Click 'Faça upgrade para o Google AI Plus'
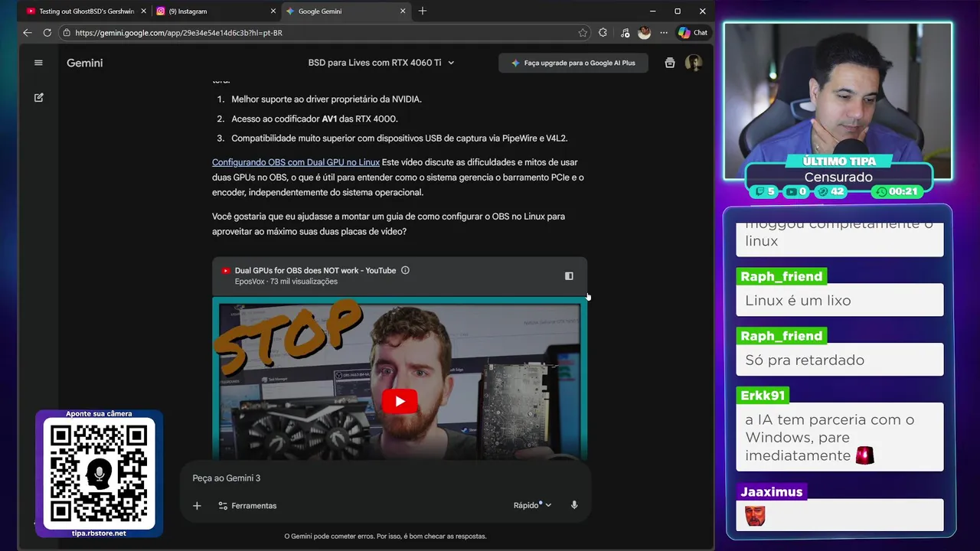This screenshot has width=980, height=551. [573, 63]
